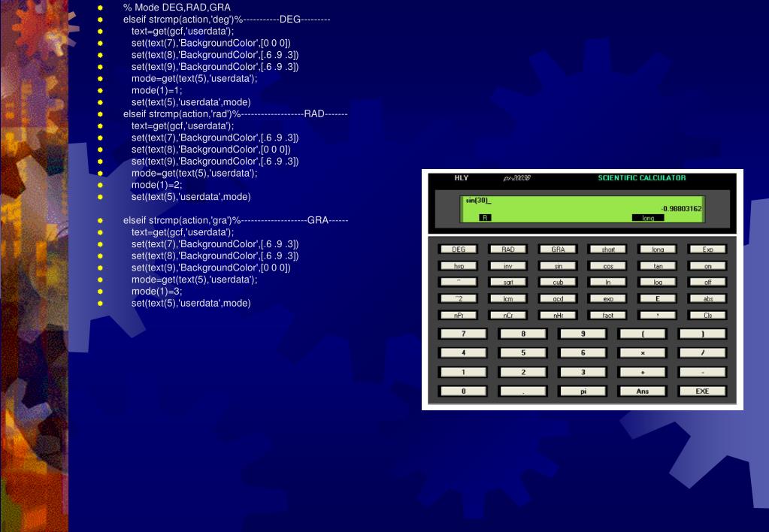Click digit 0 on the keypad
769x532 pixels.
pos(464,391)
